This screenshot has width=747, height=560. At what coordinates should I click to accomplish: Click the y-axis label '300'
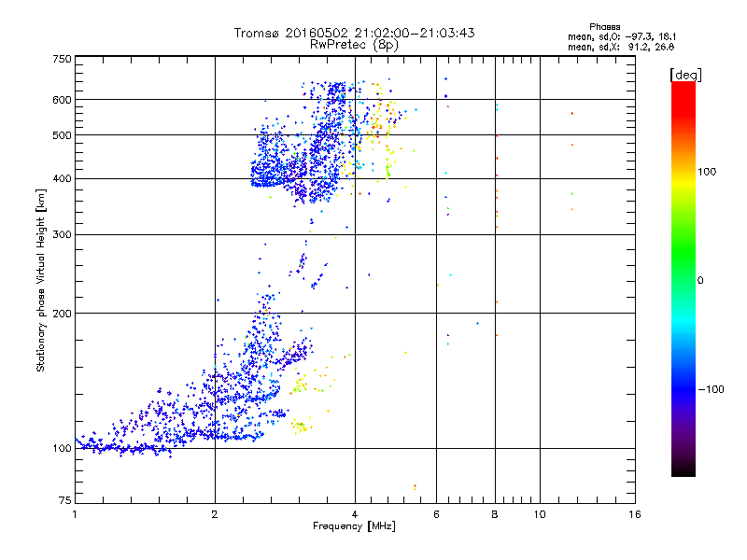(x=62, y=235)
